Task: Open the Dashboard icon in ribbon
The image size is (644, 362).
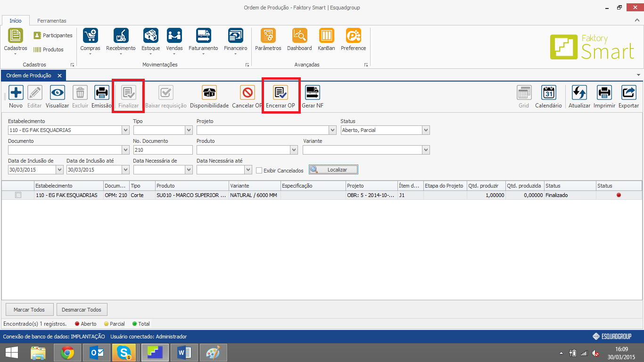Action: pyautogui.click(x=299, y=36)
